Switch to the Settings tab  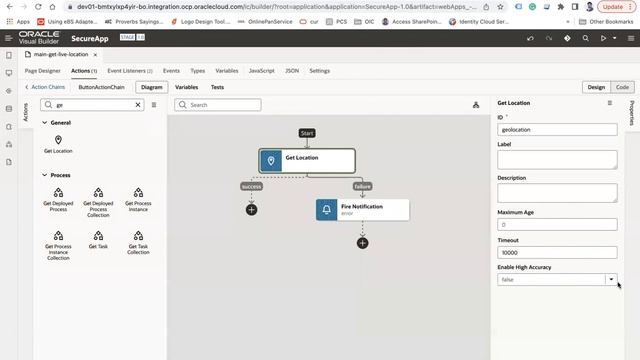[x=320, y=71]
